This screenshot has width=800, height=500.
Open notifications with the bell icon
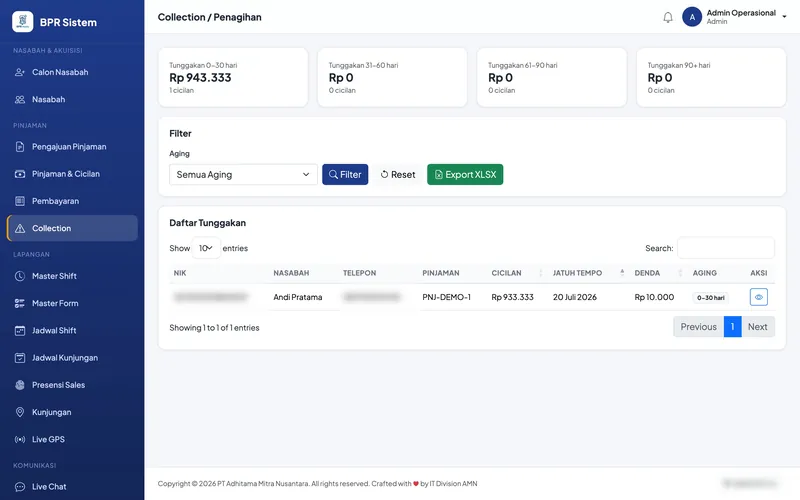point(668,17)
